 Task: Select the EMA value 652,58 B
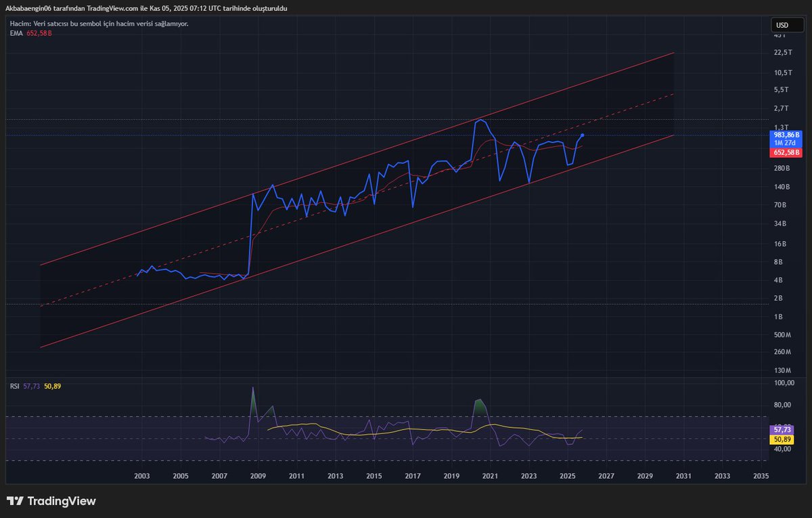[x=39, y=33]
